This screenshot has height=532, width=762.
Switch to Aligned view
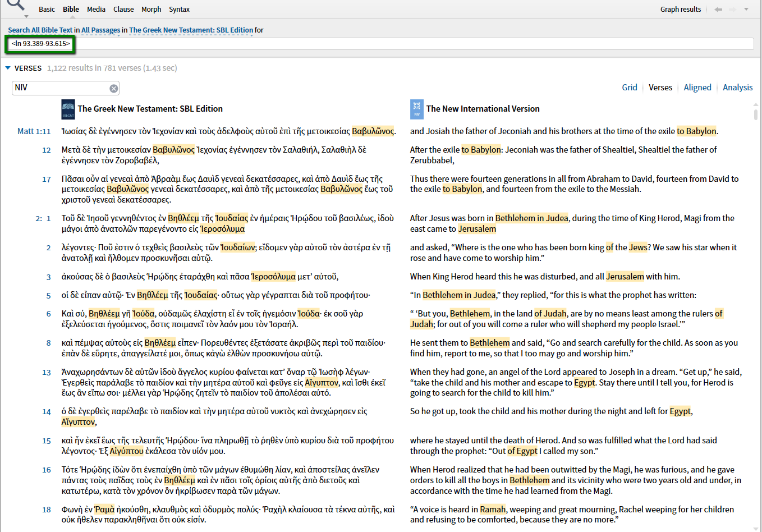(x=697, y=88)
